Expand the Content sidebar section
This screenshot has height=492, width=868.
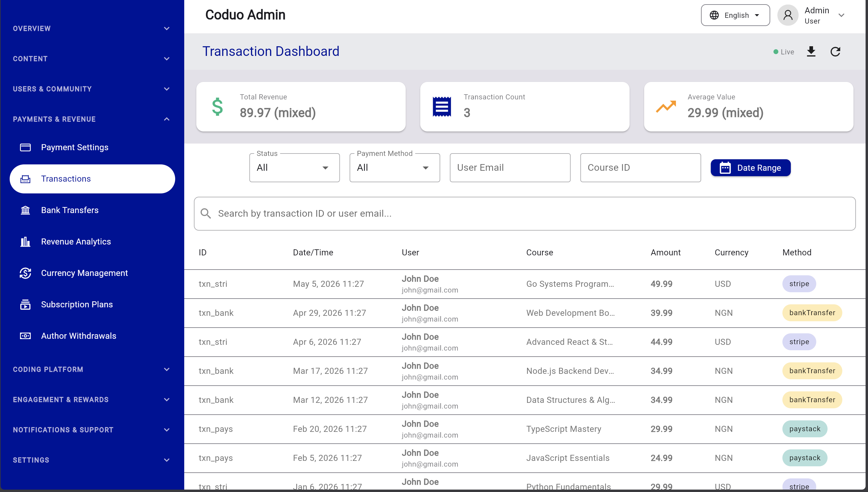tap(92, 59)
